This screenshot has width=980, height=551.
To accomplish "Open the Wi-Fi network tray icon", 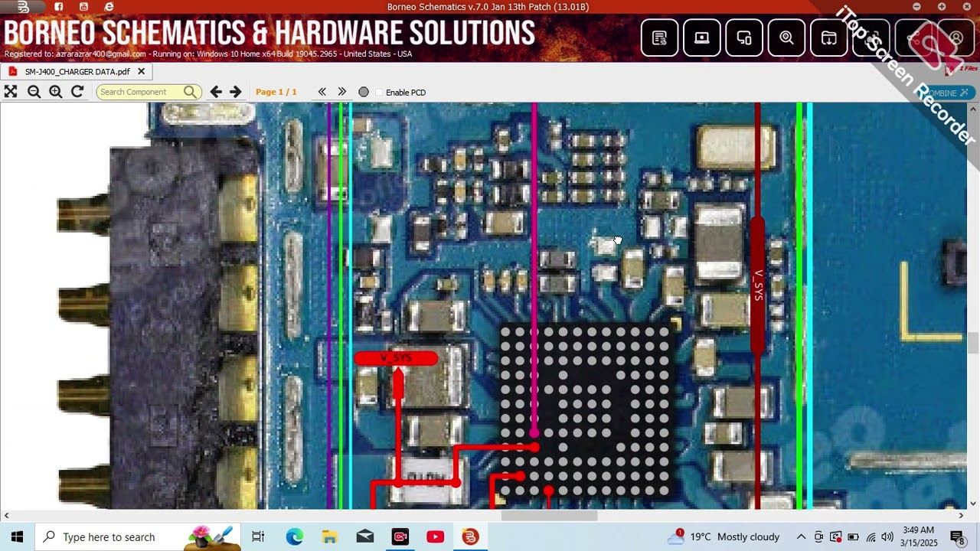I will pyautogui.click(x=871, y=536).
